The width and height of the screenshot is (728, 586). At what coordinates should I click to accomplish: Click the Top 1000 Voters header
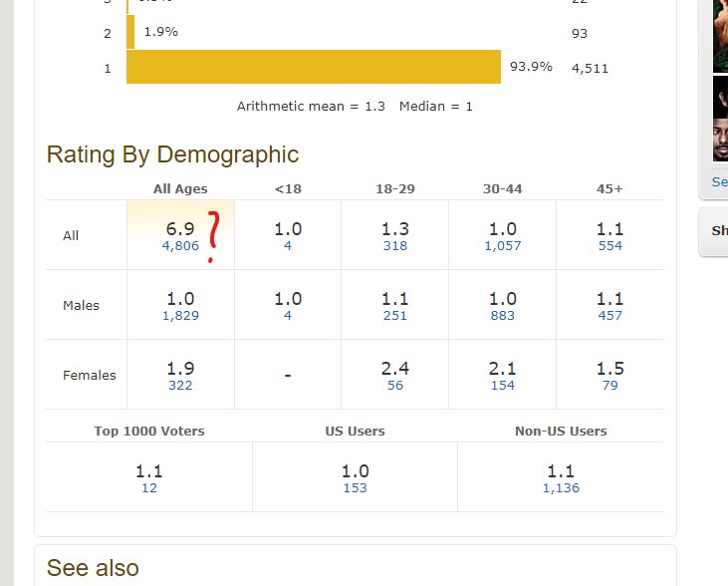[x=149, y=432]
